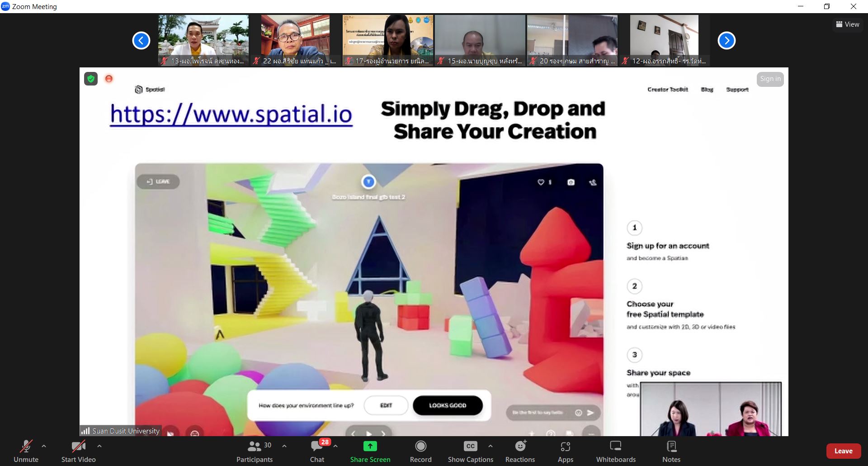Expand chat options arrow

coord(336,446)
